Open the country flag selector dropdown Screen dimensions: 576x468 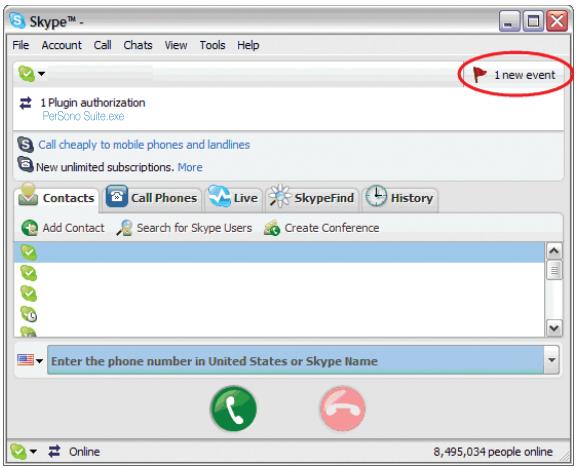(39, 360)
